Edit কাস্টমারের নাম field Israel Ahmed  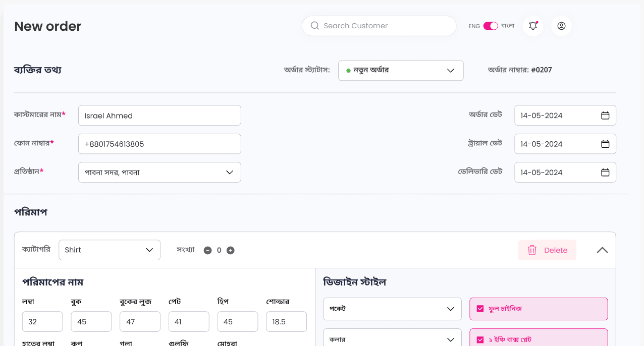[159, 116]
